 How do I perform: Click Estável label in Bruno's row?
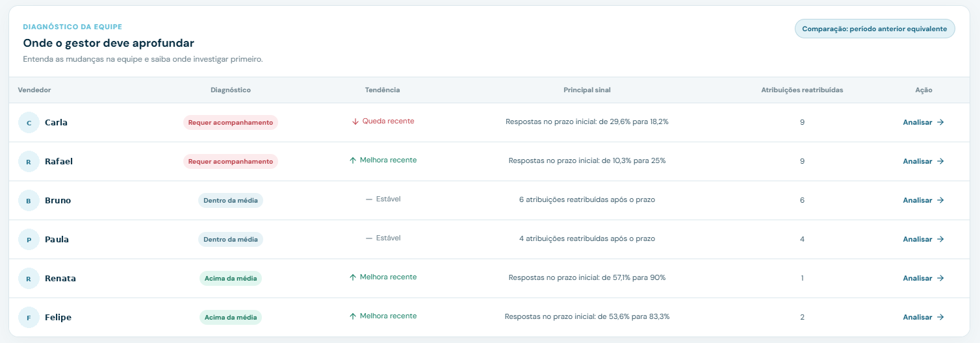pyautogui.click(x=389, y=199)
